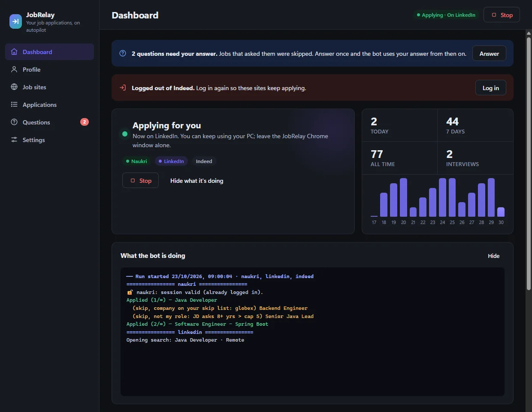Hide the What the bot is doing panel
Screen dimensions: 532x412
coord(493,256)
